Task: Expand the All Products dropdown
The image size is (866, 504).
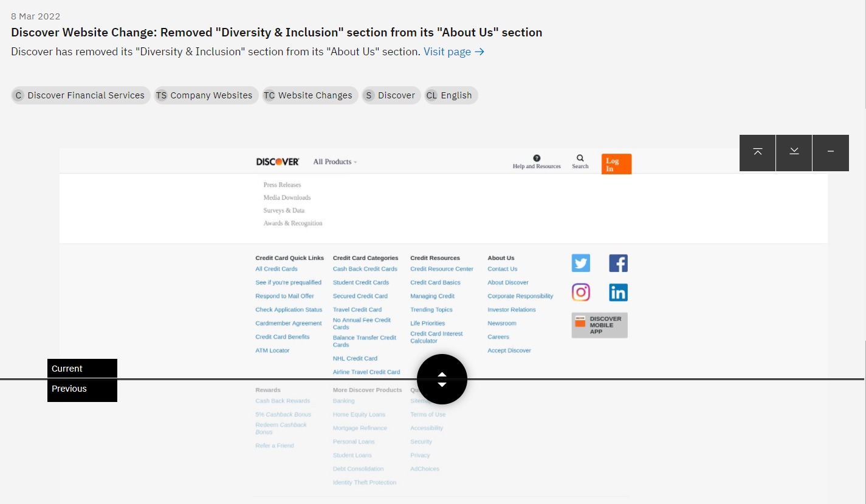Action: pos(335,162)
